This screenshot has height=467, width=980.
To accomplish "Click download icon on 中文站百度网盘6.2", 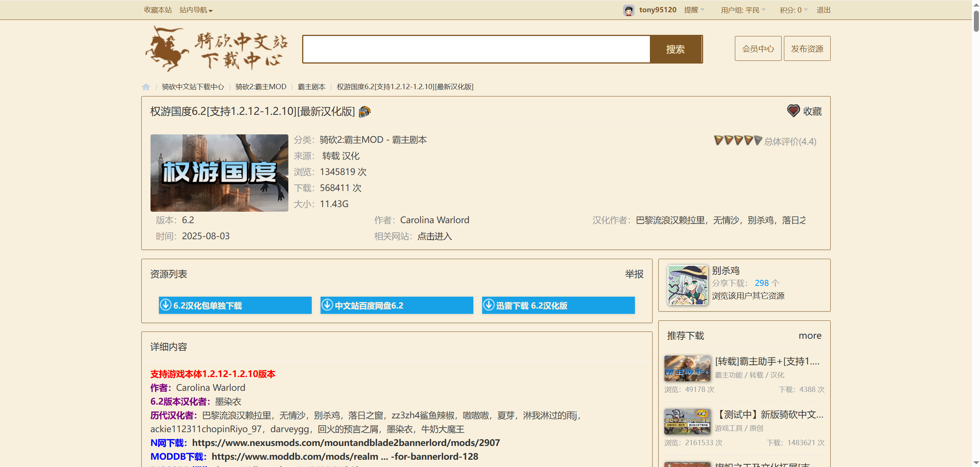I will 327,305.
